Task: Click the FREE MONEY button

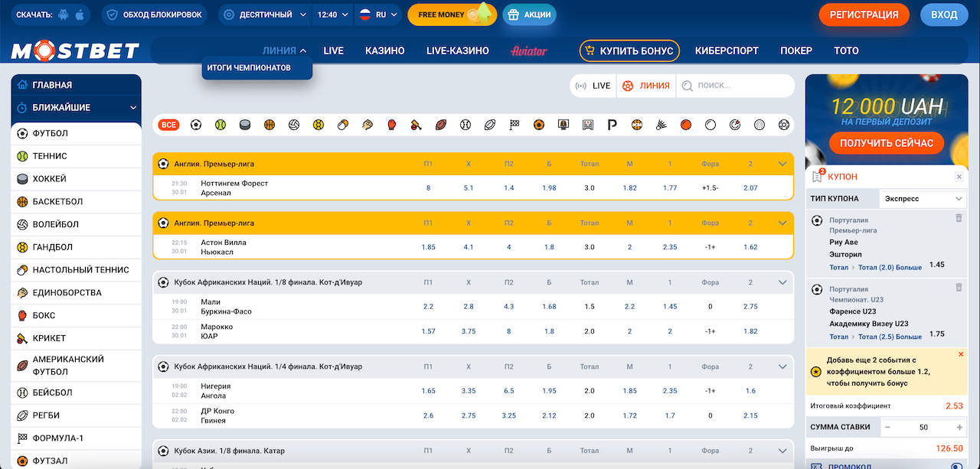Action: (x=452, y=15)
